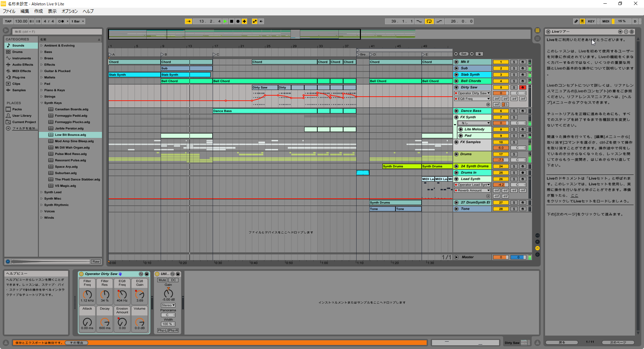This screenshot has width=644, height=349.
Task: Click the Hot-Swap Preset icon on Operator Dirty Saw
Action: pos(141,274)
